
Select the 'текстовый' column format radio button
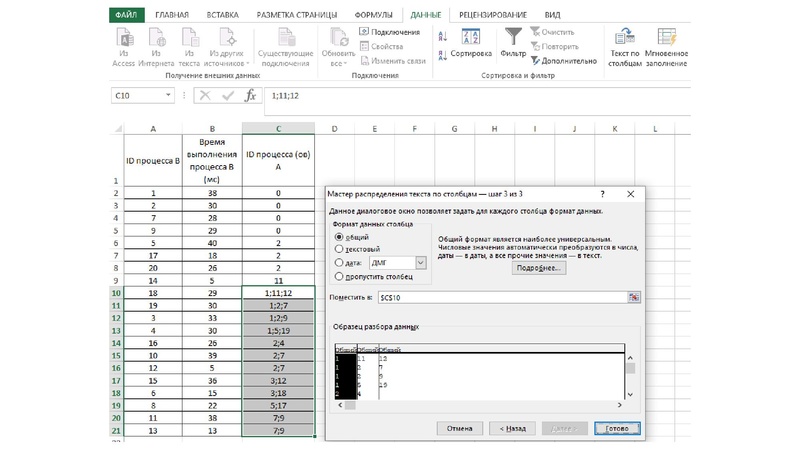point(340,249)
